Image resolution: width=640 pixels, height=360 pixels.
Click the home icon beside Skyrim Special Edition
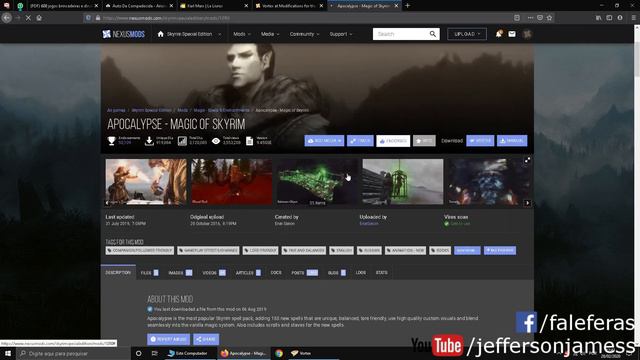click(x=160, y=34)
